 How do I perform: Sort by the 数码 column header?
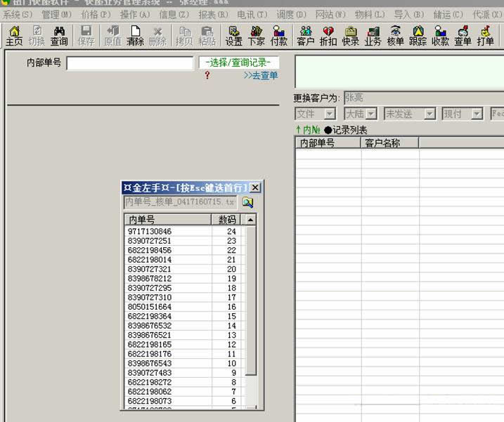pyautogui.click(x=226, y=220)
